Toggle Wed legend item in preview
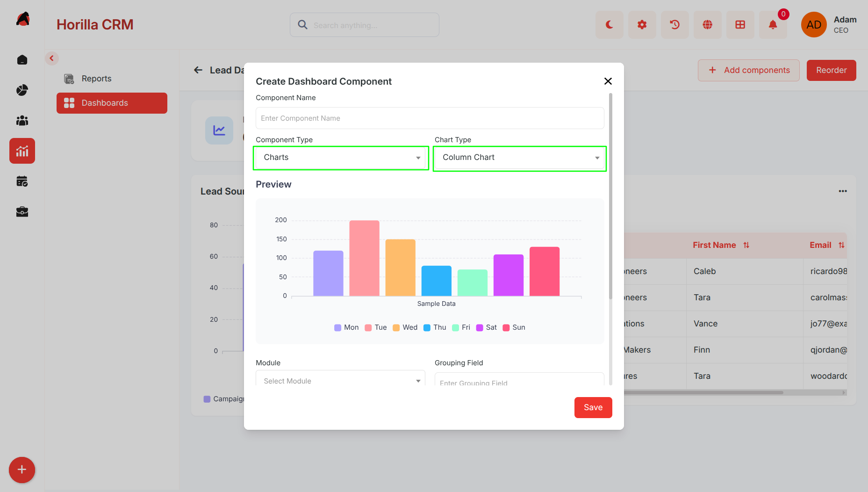The height and width of the screenshot is (492, 868). [405, 328]
